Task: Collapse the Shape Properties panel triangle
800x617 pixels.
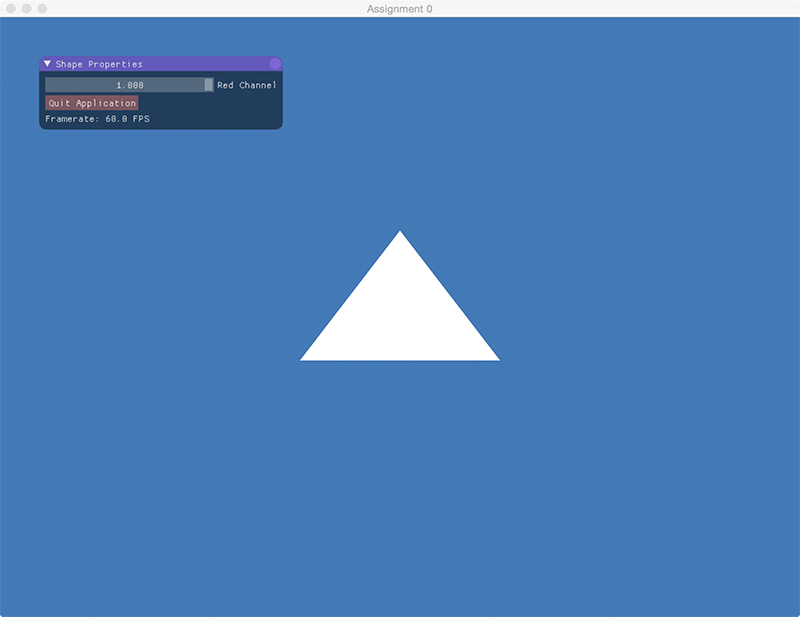Action: [x=47, y=64]
